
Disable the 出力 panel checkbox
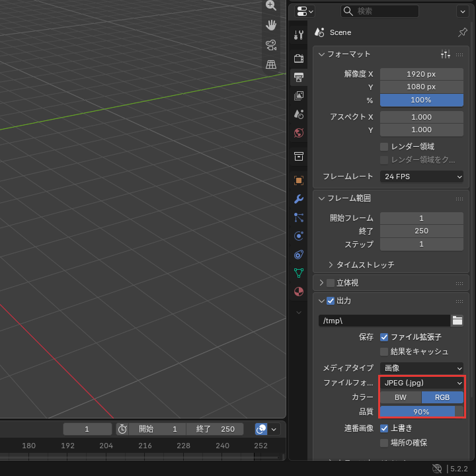point(331,301)
